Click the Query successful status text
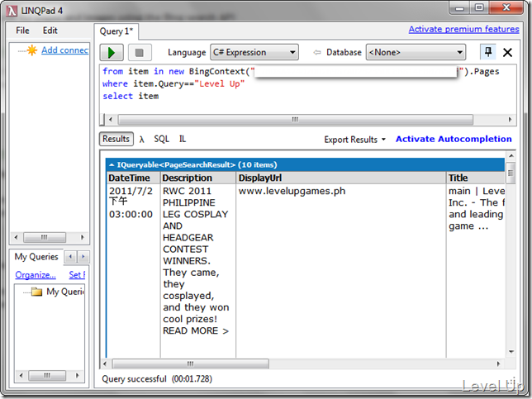The height and width of the screenshot is (399, 532). pyautogui.click(x=157, y=378)
